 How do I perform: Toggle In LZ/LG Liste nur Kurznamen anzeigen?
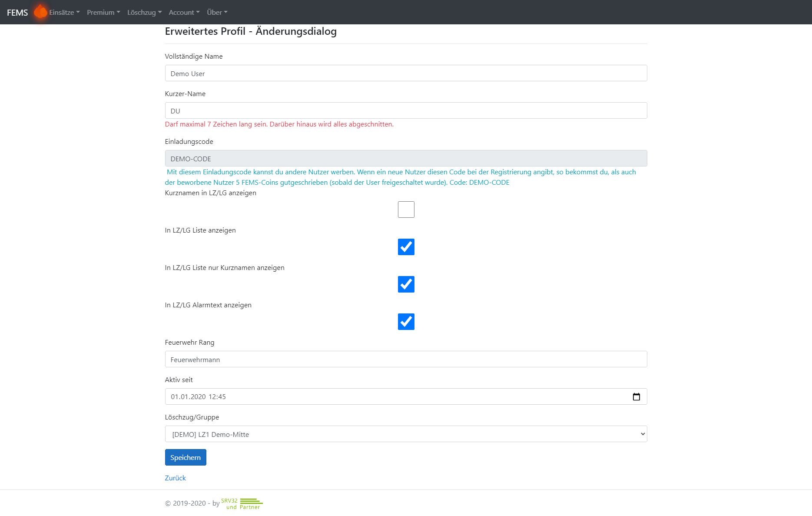[406, 284]
